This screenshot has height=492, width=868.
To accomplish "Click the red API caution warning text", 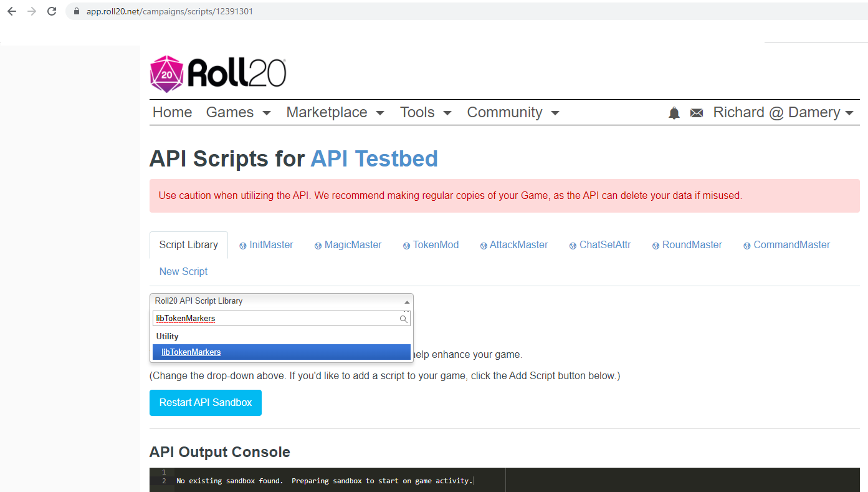I will point(451,196).
